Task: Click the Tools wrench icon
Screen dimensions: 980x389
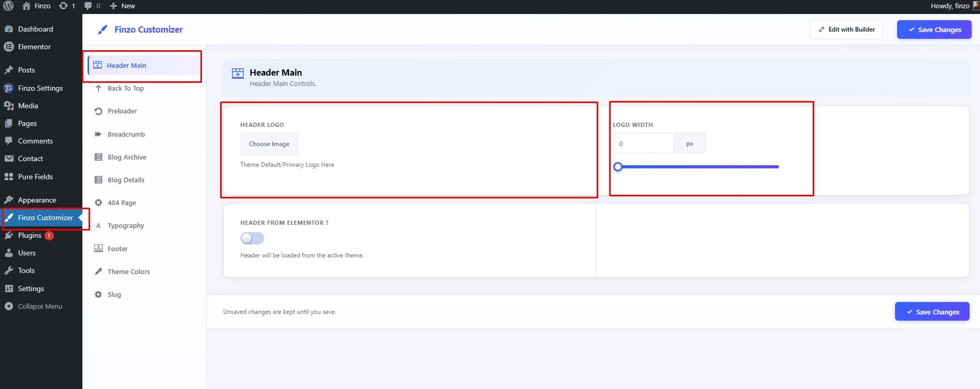Action: (x=9, y=270)
